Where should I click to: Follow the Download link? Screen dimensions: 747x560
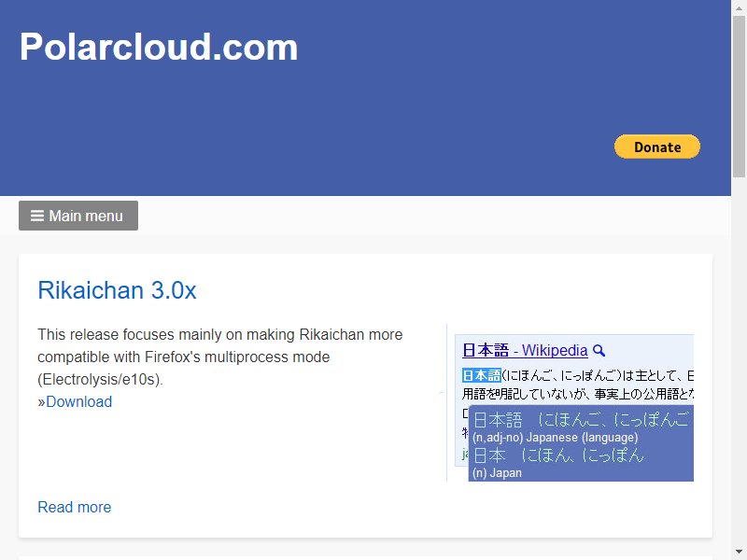pyautogui.click(x=79, y=401)
